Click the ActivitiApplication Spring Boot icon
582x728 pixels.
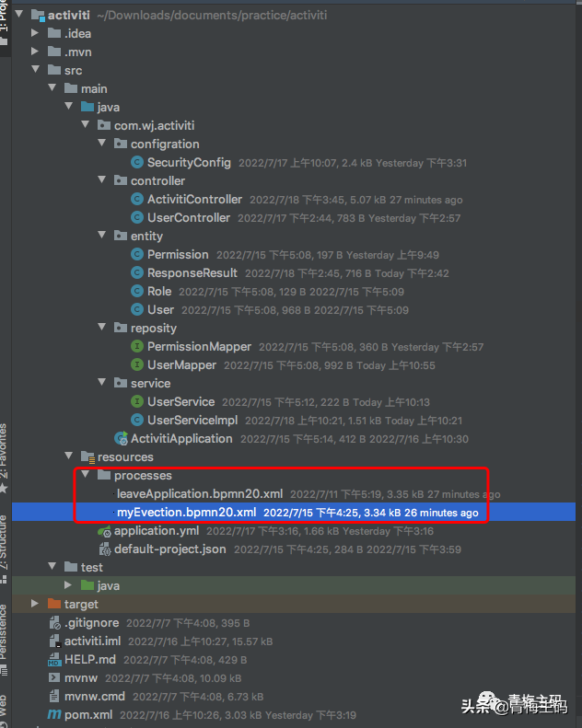[122, 438]
